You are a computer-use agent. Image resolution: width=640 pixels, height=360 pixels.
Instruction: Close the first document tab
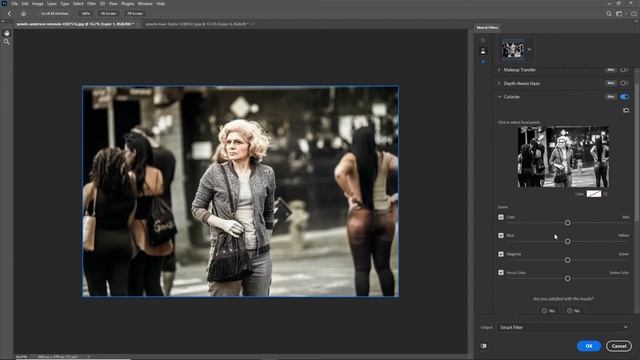click(138, 24)
